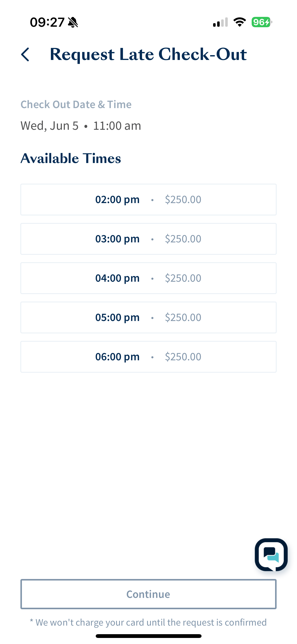The height and width of the screenshot is (644, 297).
Task: Tap the Request Late Check-Out title
Action: pos(148,54)
